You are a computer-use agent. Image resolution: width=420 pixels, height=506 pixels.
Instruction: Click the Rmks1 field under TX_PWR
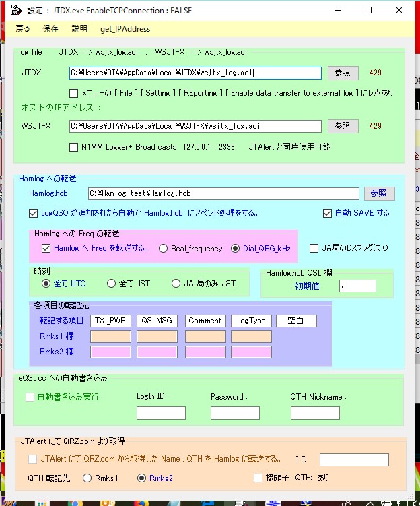click(x=110, y=336)
